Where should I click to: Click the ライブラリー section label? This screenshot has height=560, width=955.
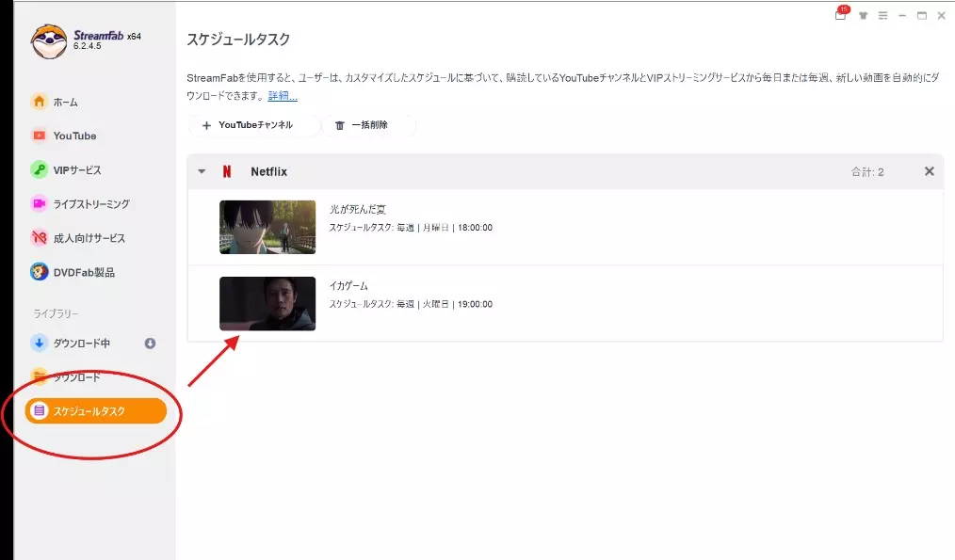[x=56, y=313]
